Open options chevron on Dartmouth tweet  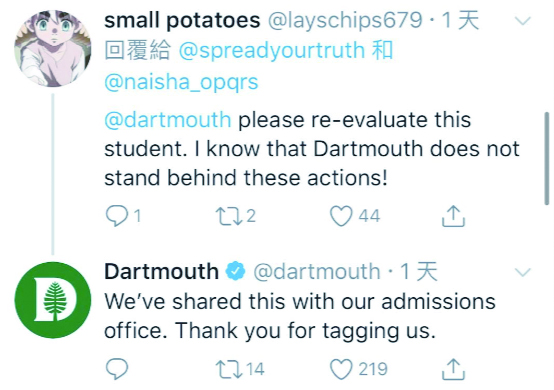pos(523,272)
